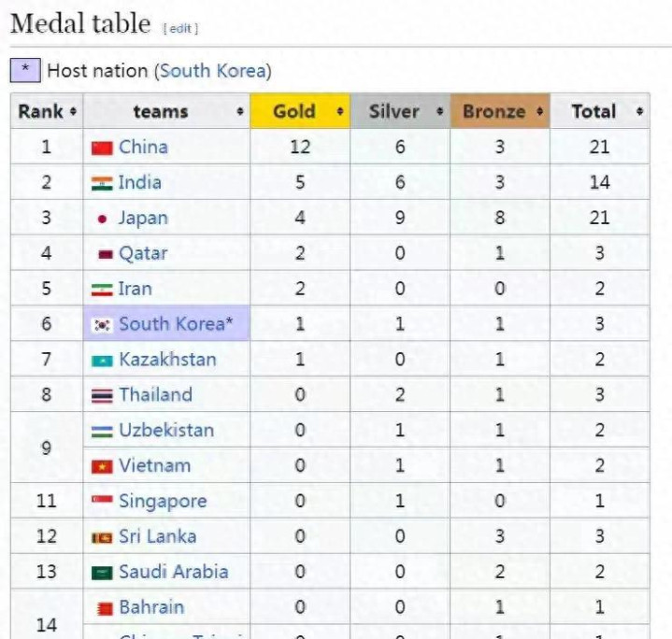Open the South Korea host nation link

tap(213, 71)
